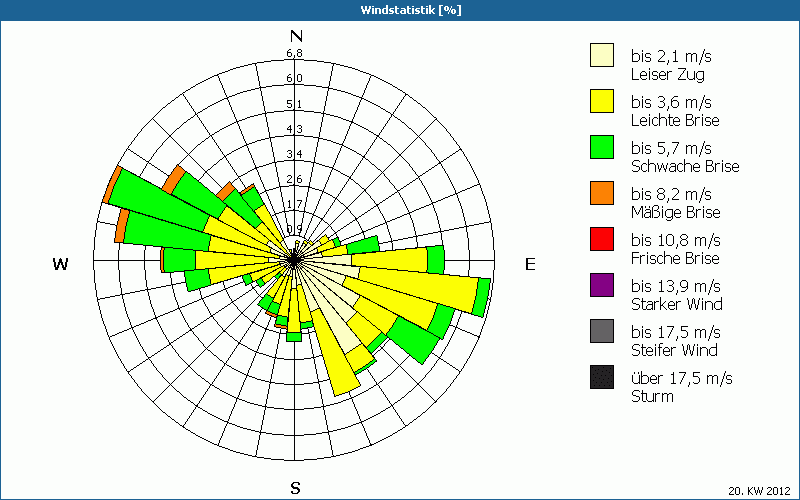
Task: Click the N compass label
Action: point(296,36)
